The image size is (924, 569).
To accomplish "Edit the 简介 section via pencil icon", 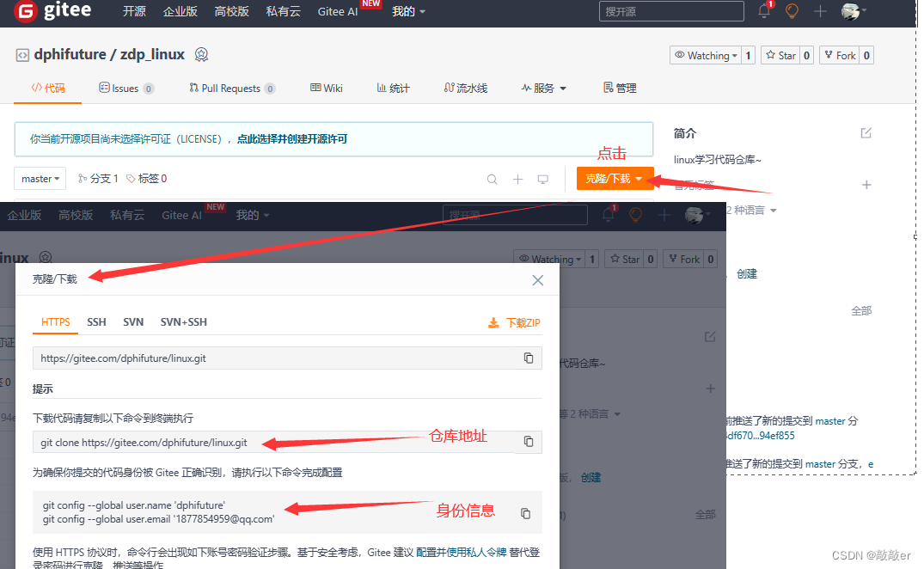I will [866, 133].
